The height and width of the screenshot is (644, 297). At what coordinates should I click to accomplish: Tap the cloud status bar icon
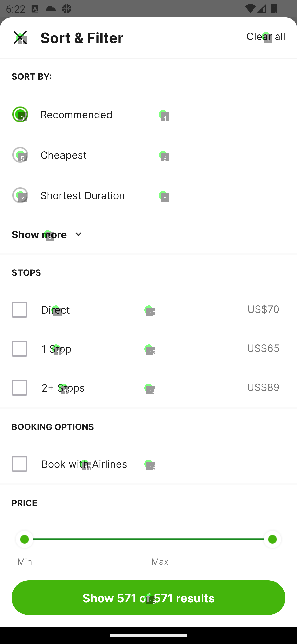pyautogui.click(x=51, y=9)
